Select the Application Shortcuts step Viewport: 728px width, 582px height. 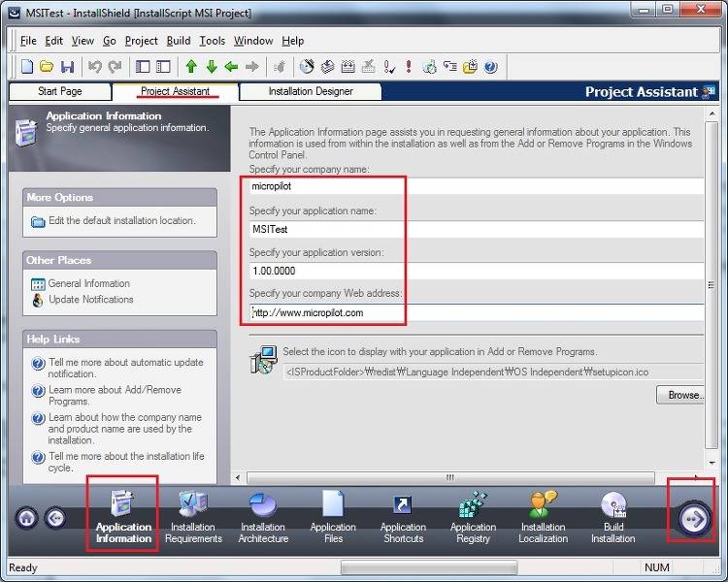[x=403, y=517]
